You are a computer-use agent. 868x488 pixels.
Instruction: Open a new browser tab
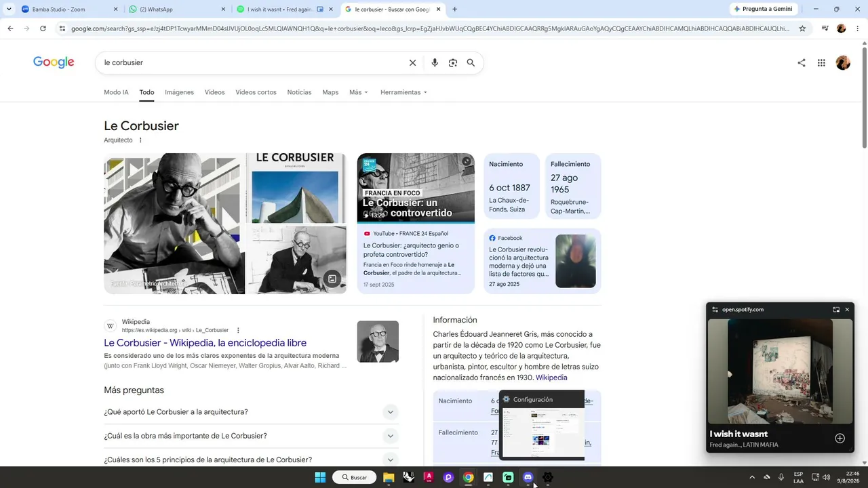(454, 9)
